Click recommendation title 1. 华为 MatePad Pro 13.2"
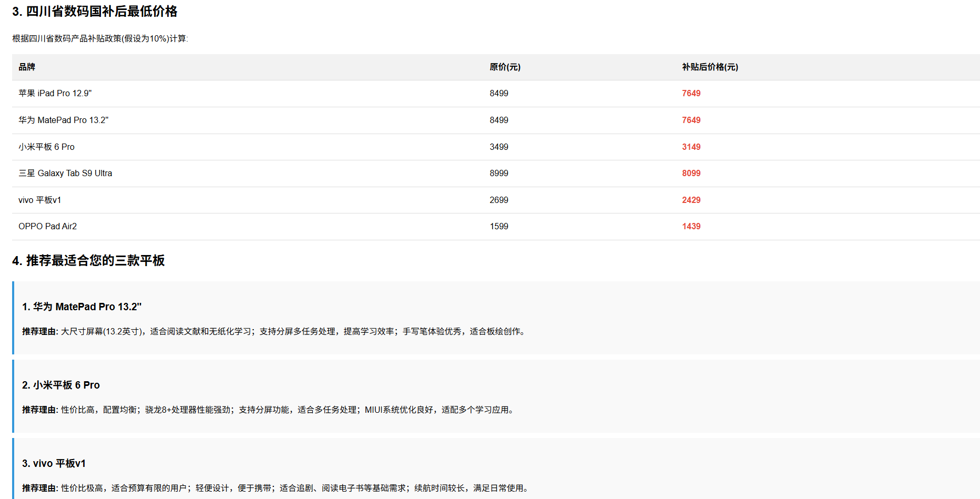Screen dimensions: 980x499 coord(82,307)
